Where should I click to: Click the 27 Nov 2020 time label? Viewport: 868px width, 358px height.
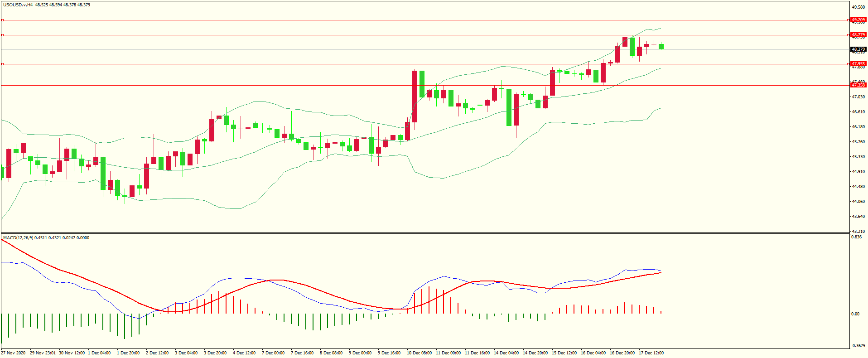[14, 353]
